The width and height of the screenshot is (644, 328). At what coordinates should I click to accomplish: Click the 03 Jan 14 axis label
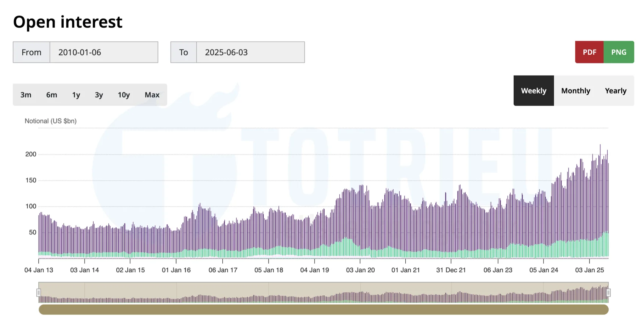[84, 270]
